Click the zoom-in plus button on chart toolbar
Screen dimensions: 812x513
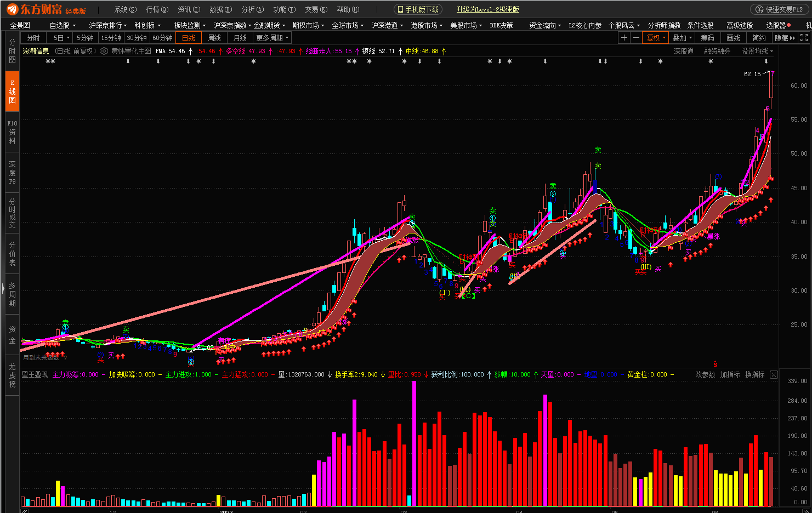click(624, 38)
